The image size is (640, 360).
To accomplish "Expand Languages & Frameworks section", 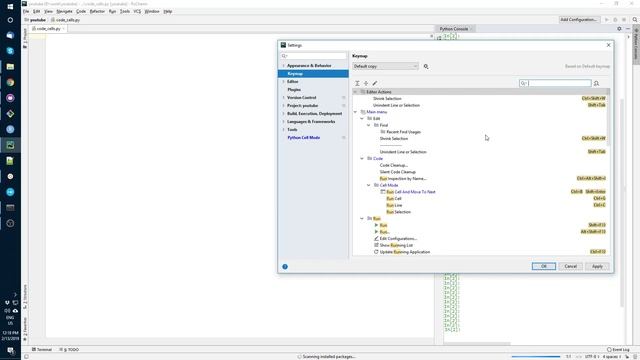I will pyautogui.click(x=284, y=122).
